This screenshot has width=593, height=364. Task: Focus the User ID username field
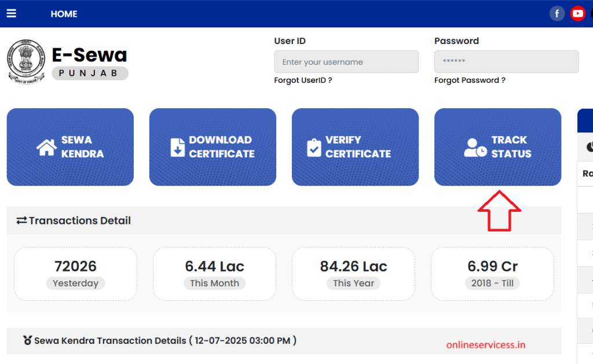pyautogui.click(x=346, y=61)
